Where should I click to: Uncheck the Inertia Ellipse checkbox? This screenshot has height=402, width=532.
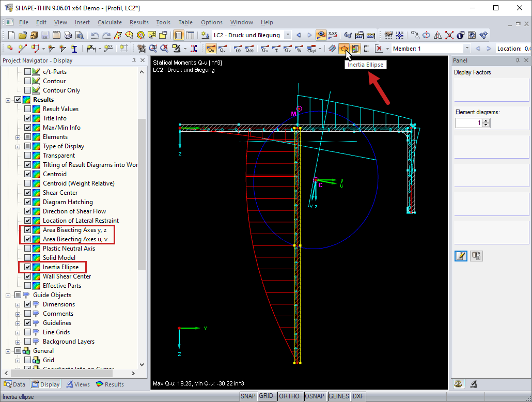pyautogui.click(x=28, y=267)
